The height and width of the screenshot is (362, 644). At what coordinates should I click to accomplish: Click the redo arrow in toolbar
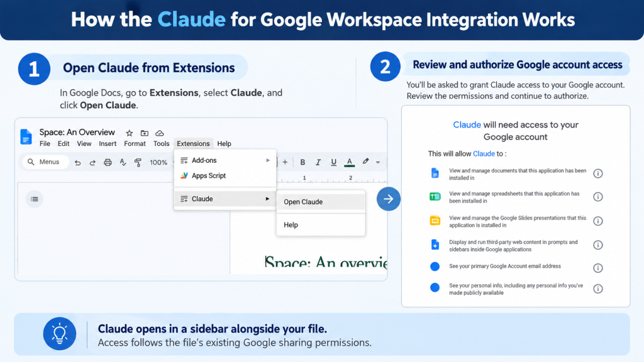coord(92,163)
